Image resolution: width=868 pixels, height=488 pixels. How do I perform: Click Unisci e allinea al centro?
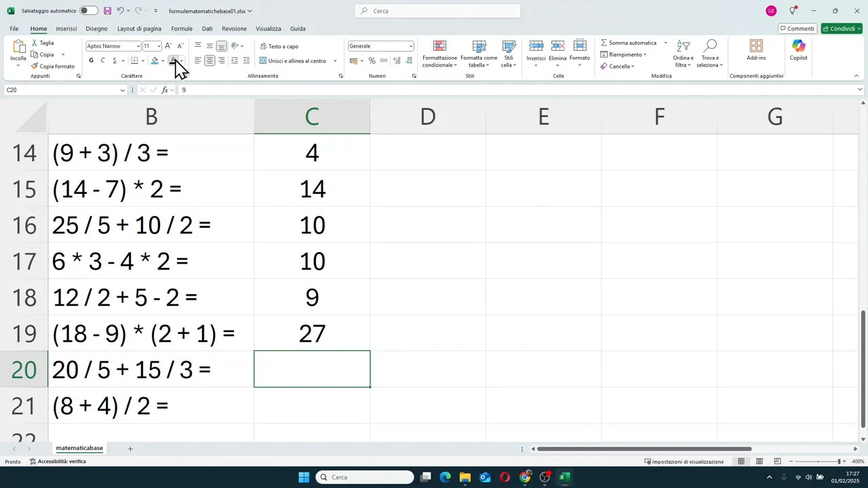(293, 61)
